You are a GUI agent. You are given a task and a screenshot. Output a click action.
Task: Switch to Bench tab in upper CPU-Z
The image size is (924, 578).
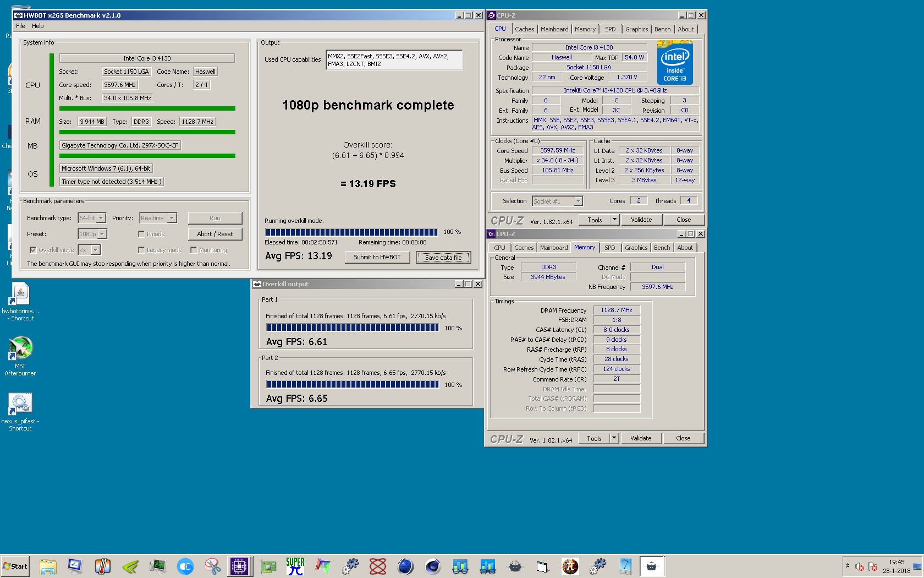[662, 29]
